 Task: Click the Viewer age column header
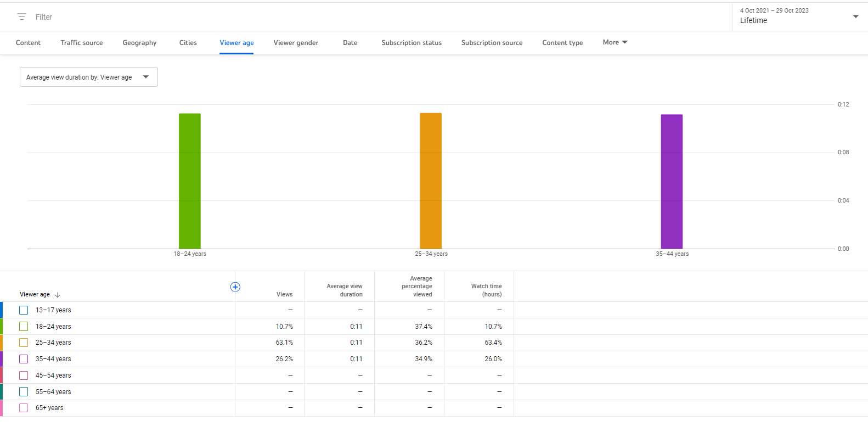coord(35,295)
